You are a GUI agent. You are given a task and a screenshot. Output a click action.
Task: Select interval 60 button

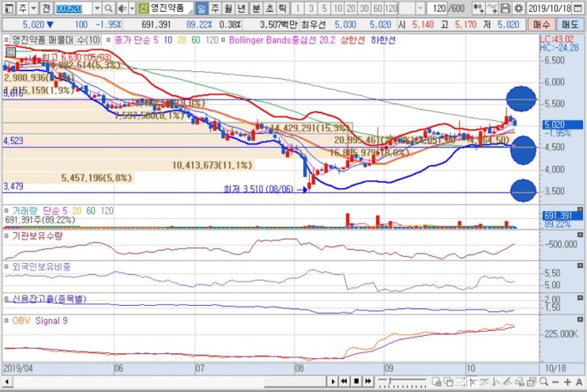(x=378, y=8)
